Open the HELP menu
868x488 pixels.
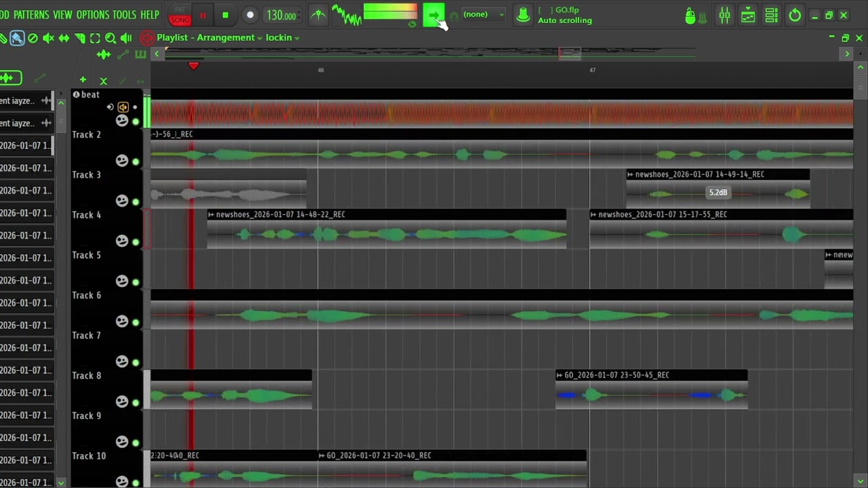149,15
